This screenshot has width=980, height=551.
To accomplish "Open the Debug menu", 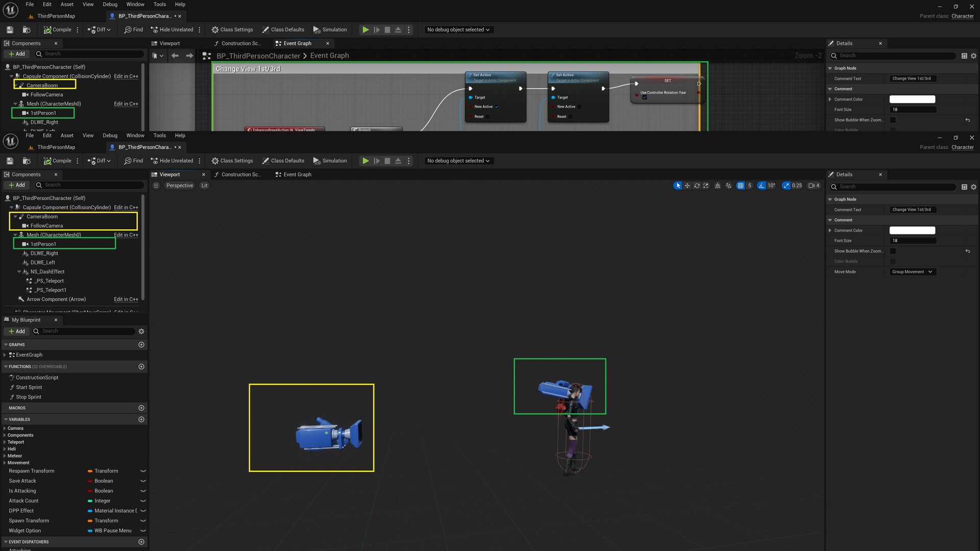I will click(110, 135).
